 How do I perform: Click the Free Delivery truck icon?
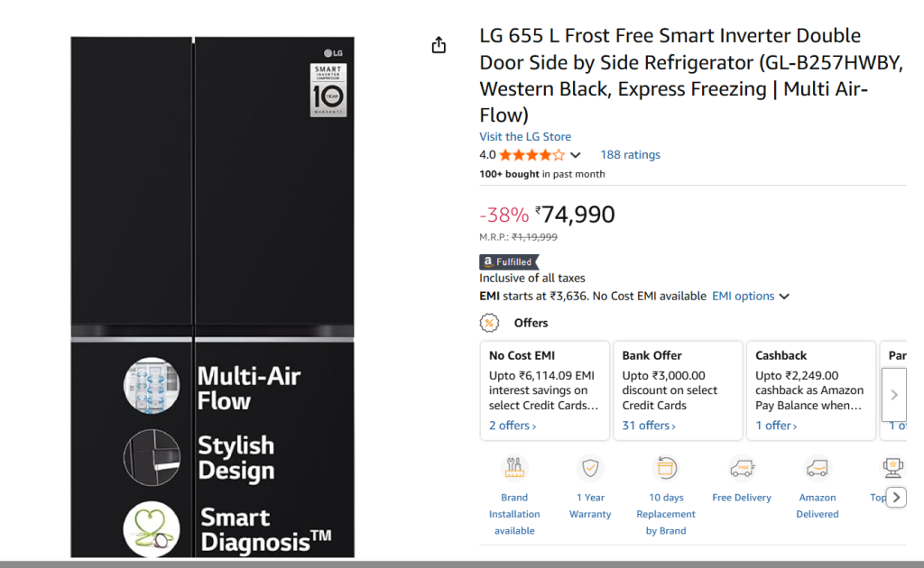742,469
